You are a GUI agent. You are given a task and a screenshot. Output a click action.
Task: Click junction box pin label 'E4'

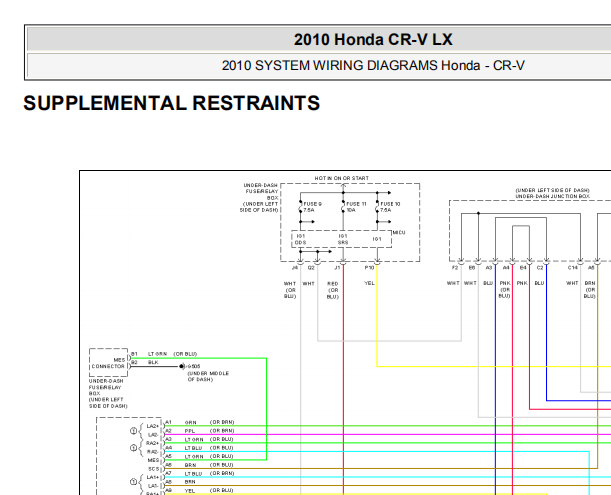[x=523, y=268]
